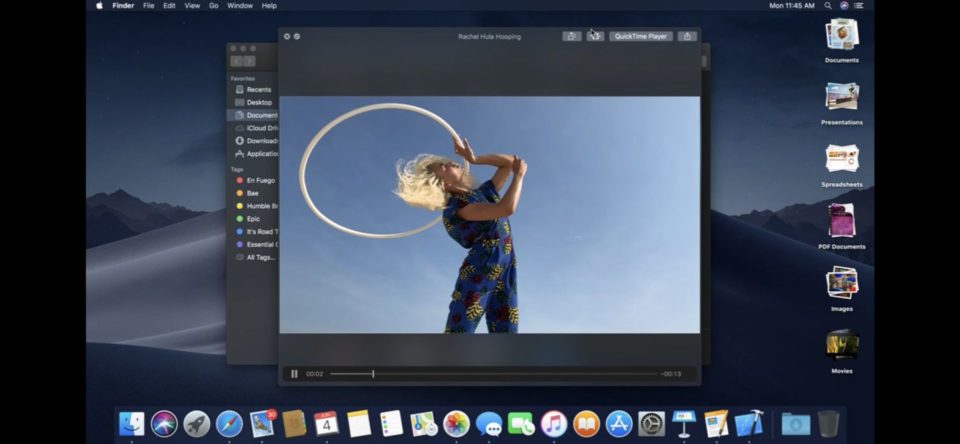The image size is (960, 444).
Task: Expand the Presentations stack on desktop
Action: (842, 103)
